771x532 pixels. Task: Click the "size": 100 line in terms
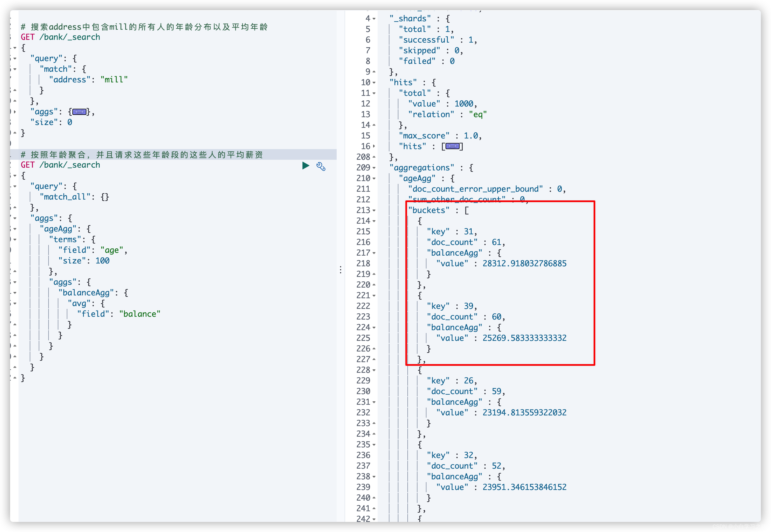click(84, 261)
